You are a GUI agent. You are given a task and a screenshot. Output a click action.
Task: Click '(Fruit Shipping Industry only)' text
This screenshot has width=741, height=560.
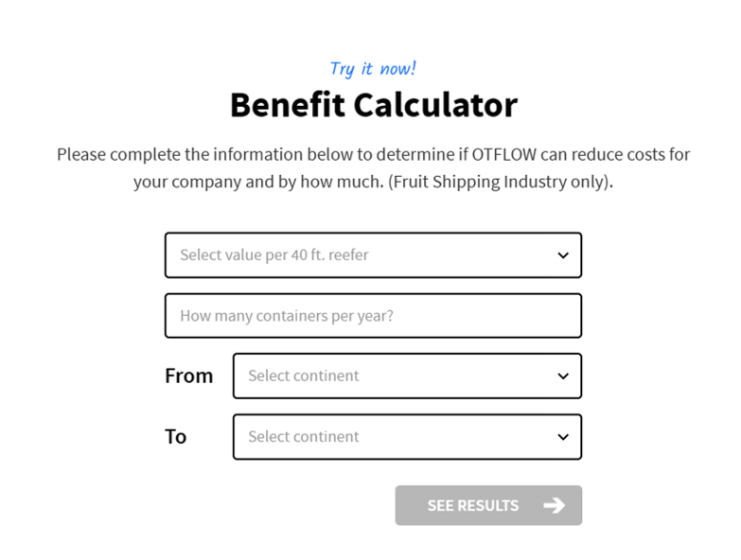point(499,182)
